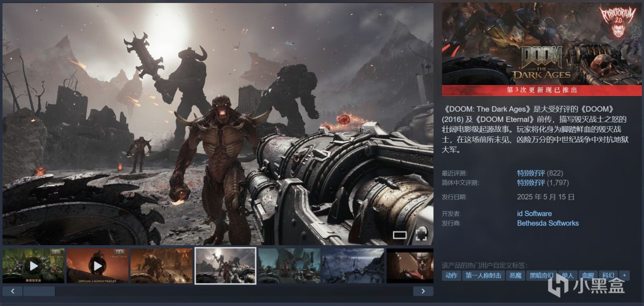Click the 发行日期 label
Image resolution: width=644 pixels, height=306 pixels.
tap(453, 197)
